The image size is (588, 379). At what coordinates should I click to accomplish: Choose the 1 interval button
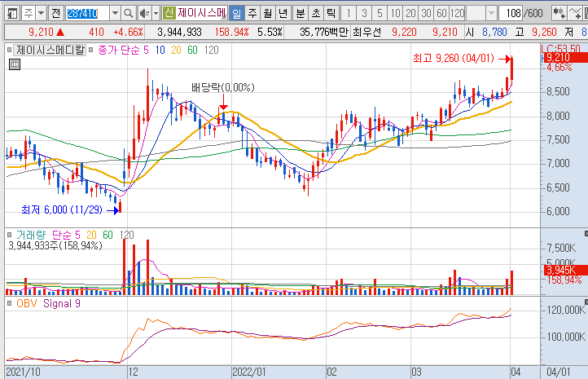tap(349, 14)
